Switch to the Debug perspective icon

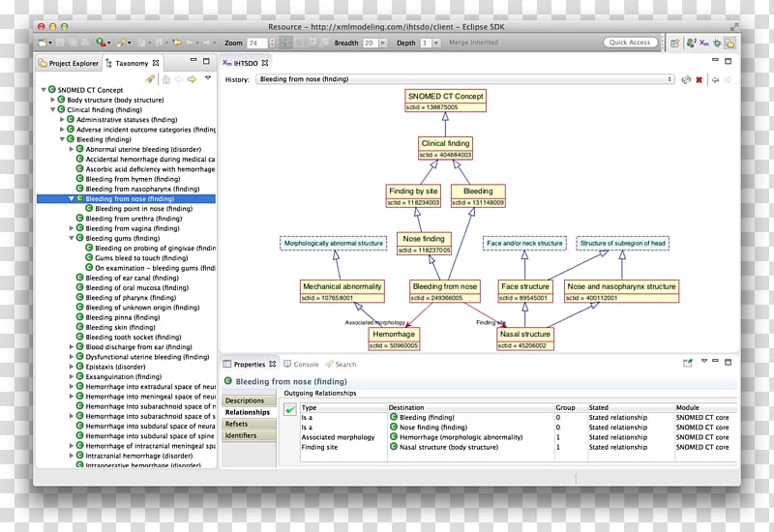pyautogui.click(x=717, y=43)
